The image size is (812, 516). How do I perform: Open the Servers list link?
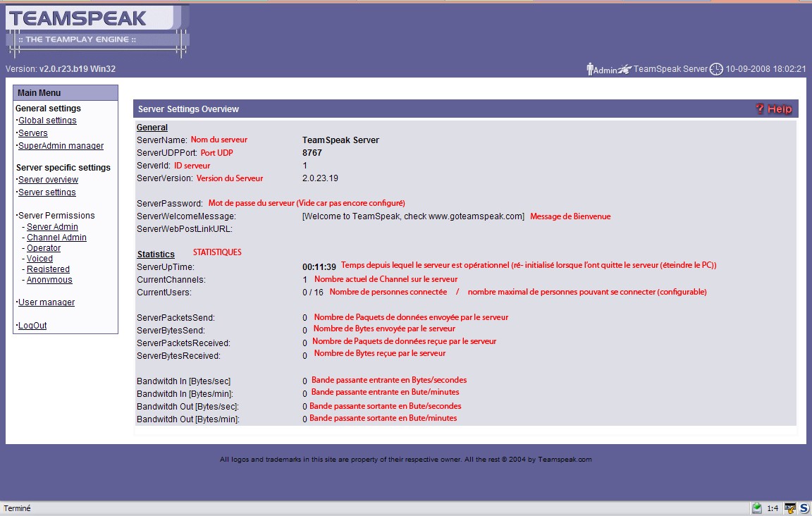pyautogui.click(x=33, y=133)
